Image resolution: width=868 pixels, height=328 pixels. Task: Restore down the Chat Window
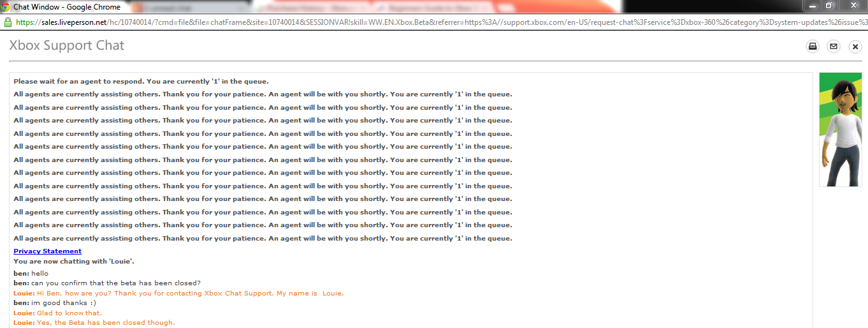click(829, 6)
